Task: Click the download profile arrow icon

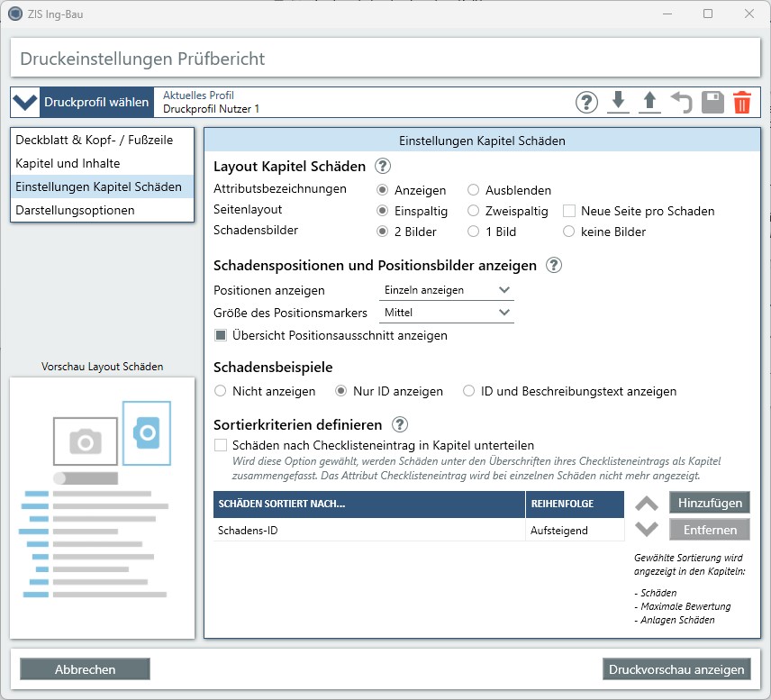Action: [618, 103]
